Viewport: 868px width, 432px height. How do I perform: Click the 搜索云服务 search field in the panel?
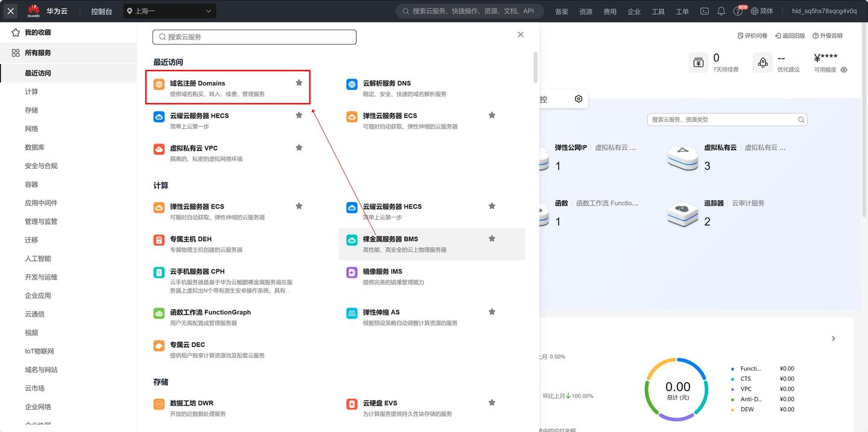pyautogui.click(x=254, y=37)
